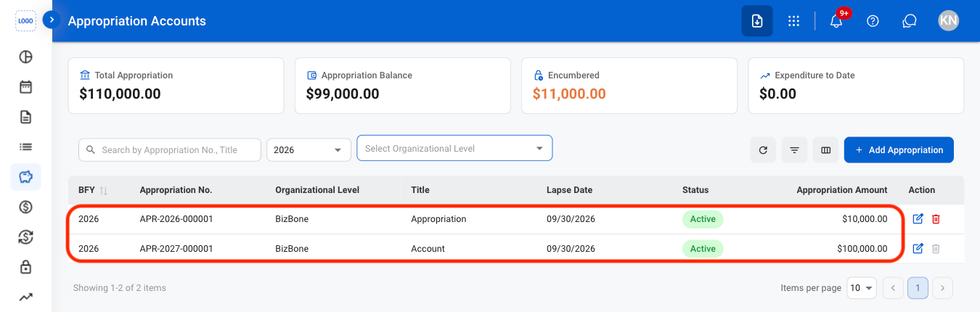The image size is (980, 312).
Task: Click the Appropriation Amount column header
Action: click(x=842, y=190)
